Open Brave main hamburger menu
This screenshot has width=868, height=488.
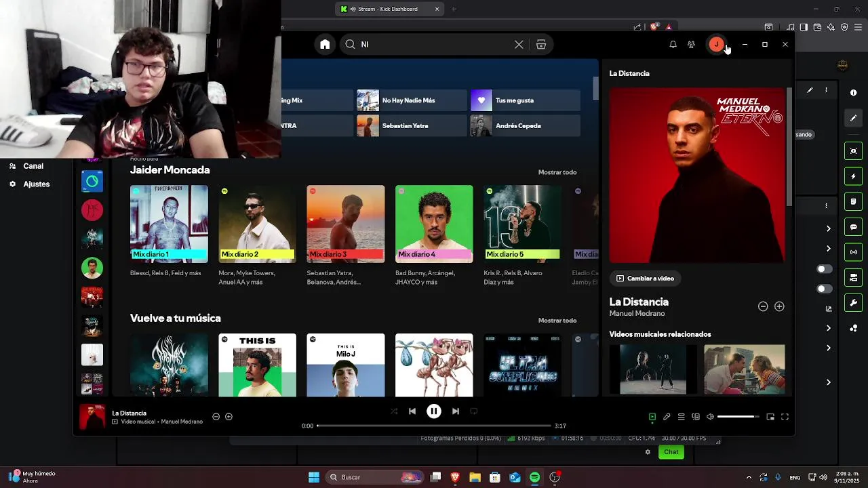pyautogui.click(x=857, y=27)
